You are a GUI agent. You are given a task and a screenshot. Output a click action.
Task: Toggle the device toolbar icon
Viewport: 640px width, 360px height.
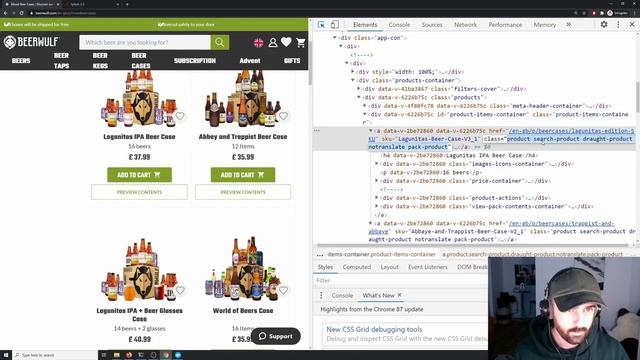(x=334, y=25)
